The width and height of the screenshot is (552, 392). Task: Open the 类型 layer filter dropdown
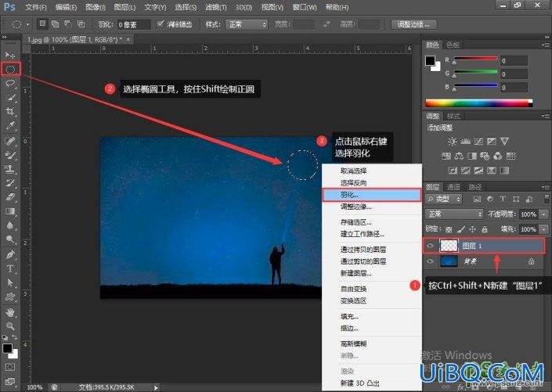click(444, 200)
